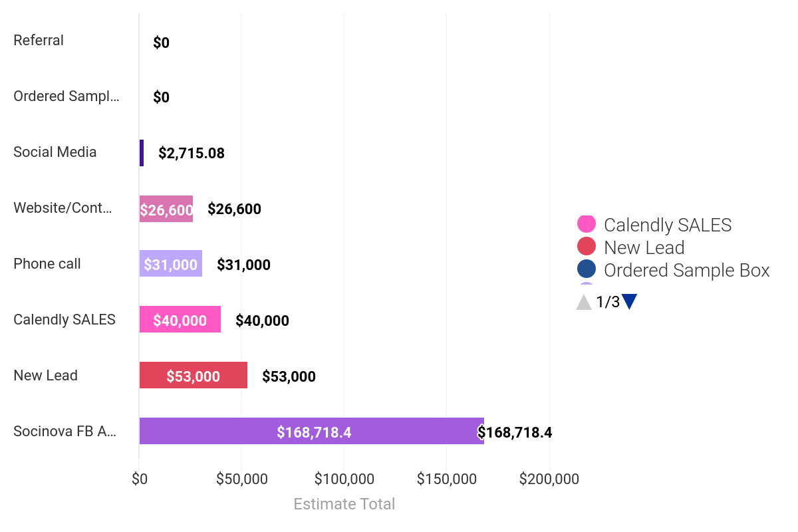Click the Referral axis category label
This screenshot has width=798, height=532.
(x=39, y=41)
